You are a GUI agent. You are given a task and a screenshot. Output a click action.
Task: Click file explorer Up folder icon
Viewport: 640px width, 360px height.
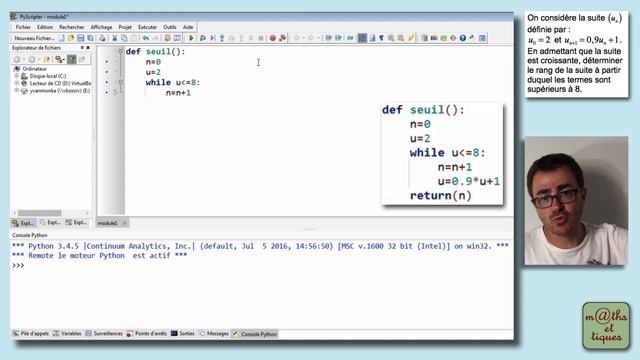46,59
